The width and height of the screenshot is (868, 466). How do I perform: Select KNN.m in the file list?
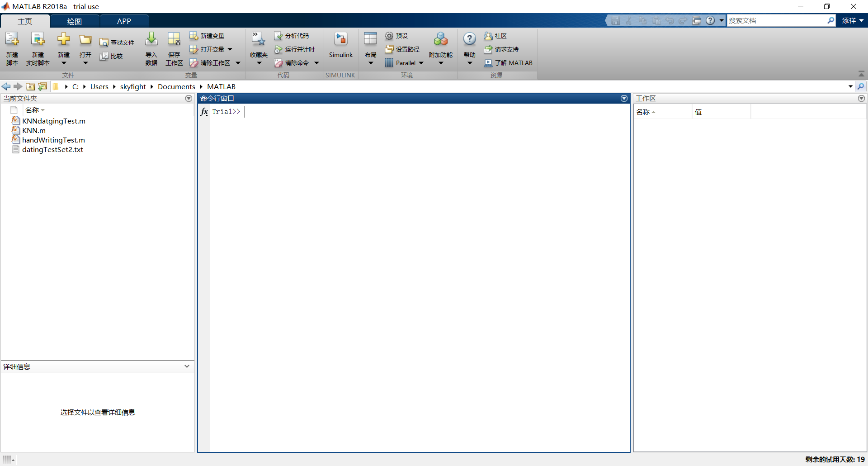pyautogui.click(x=34, y=131)
